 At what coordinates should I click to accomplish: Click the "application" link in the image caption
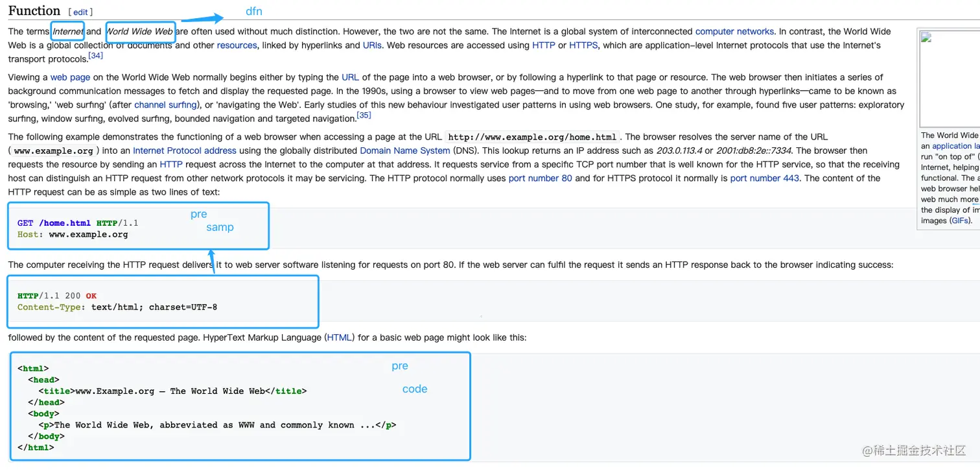coord(951,146)
